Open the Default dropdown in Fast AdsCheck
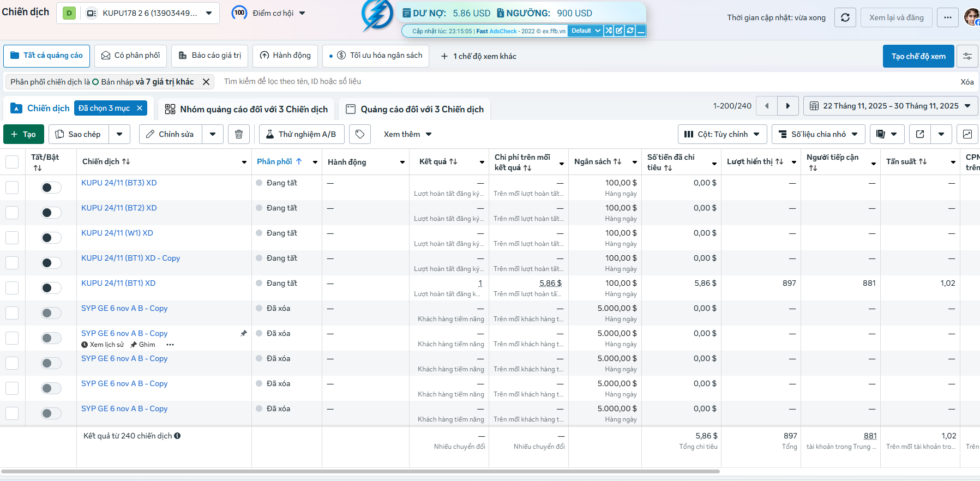980x481 pixels. click(x=585, y=31)
